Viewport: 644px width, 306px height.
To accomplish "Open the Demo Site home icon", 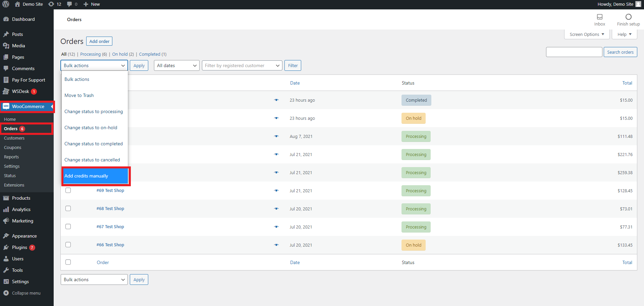I will 17,4.
